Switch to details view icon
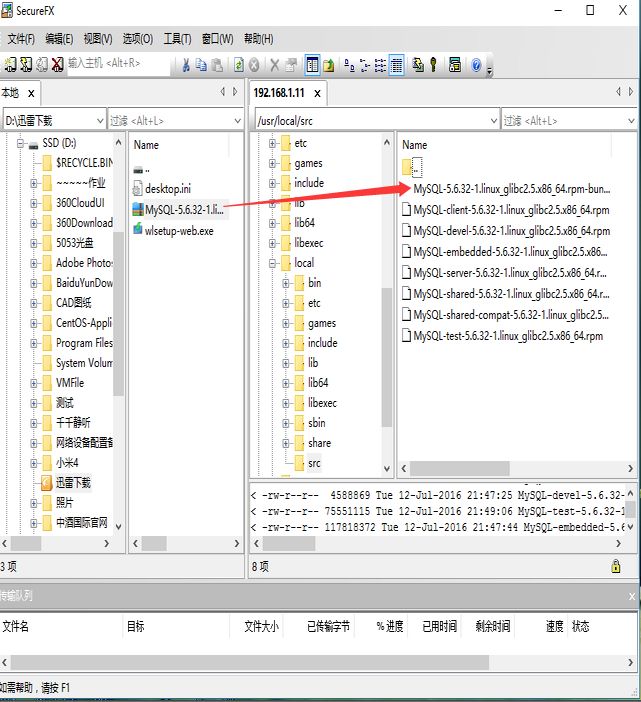The height and width of the screenshot is (702, 641). click(x=397, y=65)
